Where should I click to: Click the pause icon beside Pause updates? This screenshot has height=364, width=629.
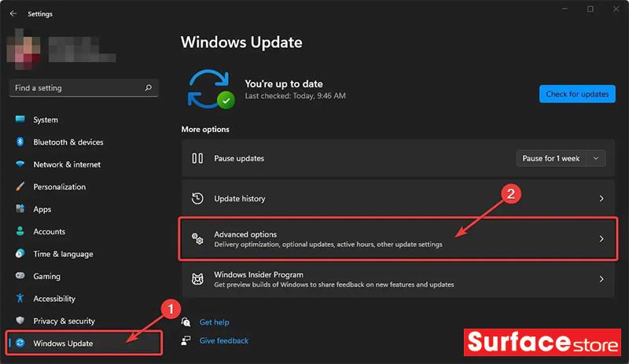click(x=197, y=158)
